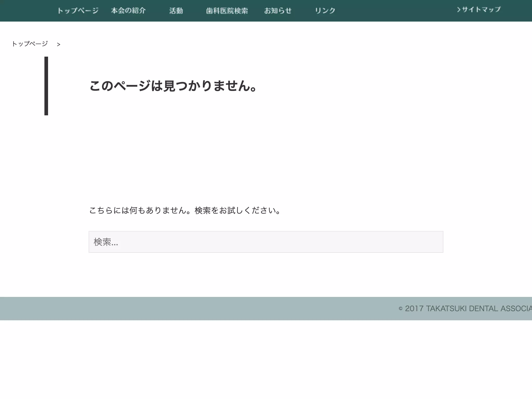
Task: Click the 2017 TAKATSUKI DENTAL copyright text
Action: pyautogui.click(x=465, y=309)
